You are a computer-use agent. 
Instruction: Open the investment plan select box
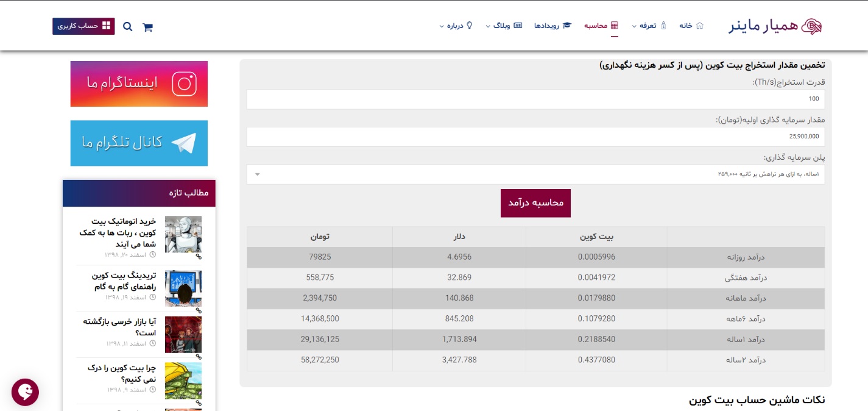[535, 174]
